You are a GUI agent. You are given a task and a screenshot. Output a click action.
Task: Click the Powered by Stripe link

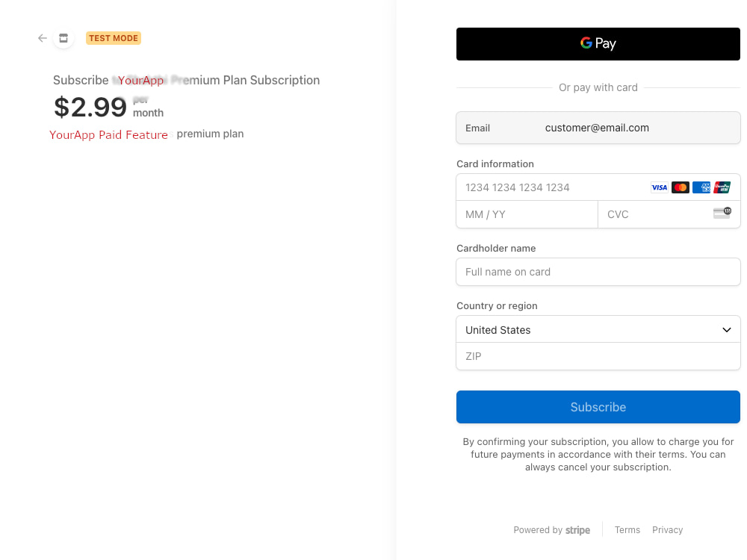(x=552, y=530)
